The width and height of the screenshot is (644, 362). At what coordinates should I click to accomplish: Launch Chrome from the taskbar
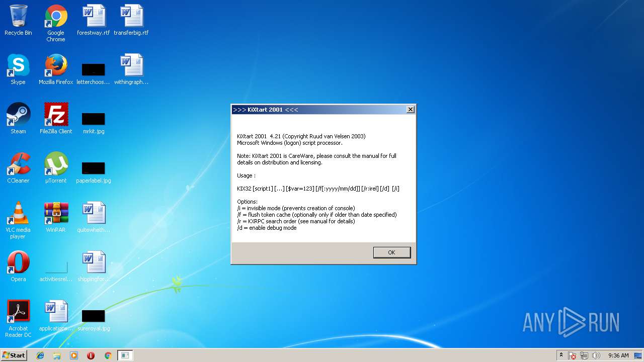click(x=108, y=355)
